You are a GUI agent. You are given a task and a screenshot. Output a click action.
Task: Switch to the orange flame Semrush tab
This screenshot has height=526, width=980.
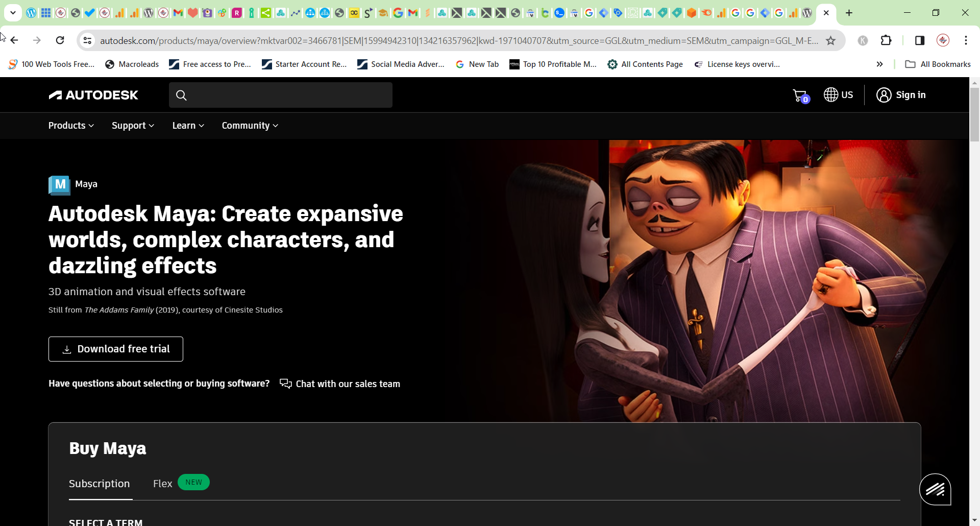coord(706,13)
